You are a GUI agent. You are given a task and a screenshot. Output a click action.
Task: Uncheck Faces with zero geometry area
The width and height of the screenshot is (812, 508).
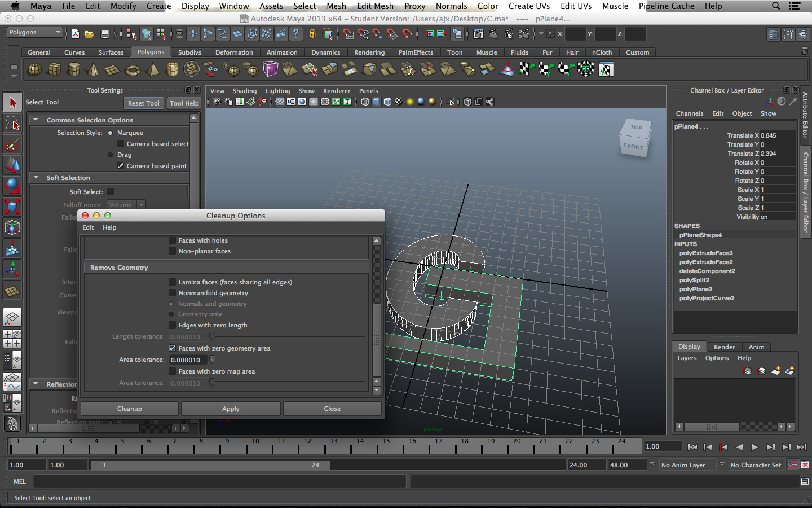pos(173,348)
